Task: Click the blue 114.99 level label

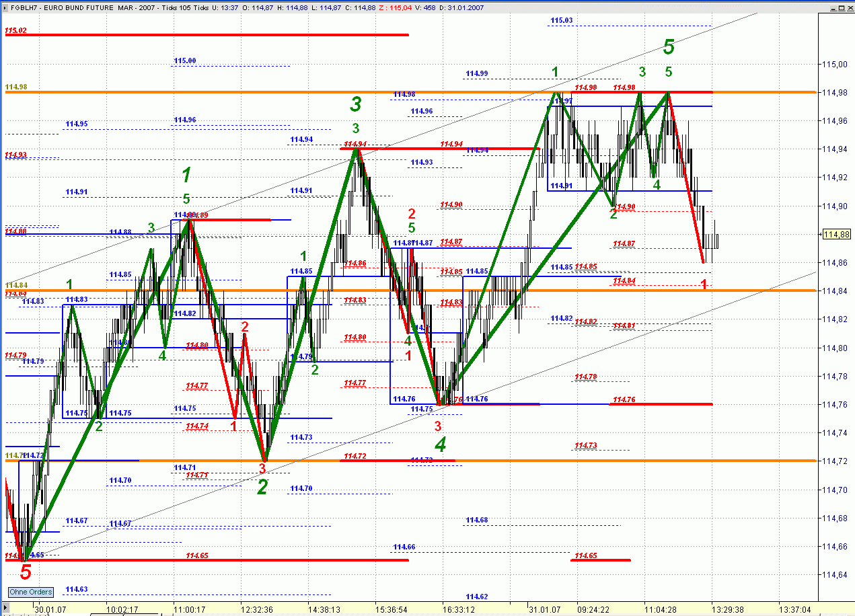Action: pyautogui.click(x=477, y=73)
